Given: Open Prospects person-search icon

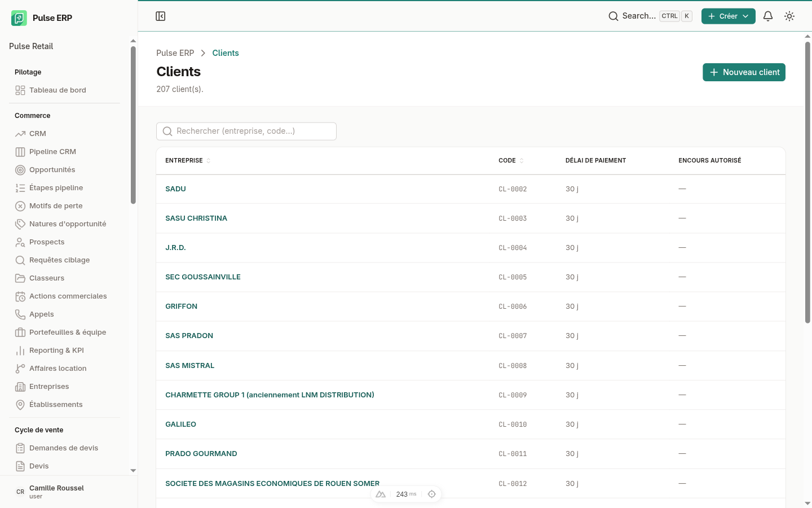Looking at the screenshot, I should pos(20,242).
